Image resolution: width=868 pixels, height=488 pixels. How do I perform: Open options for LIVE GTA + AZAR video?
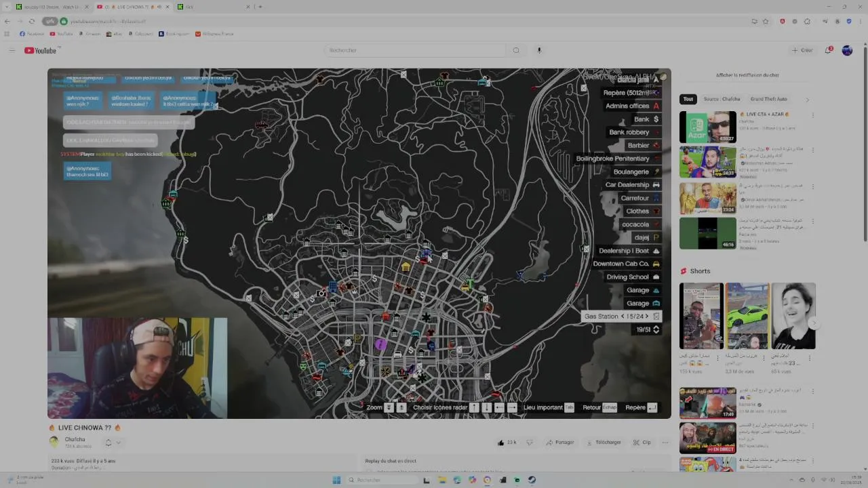click(812, 115)
